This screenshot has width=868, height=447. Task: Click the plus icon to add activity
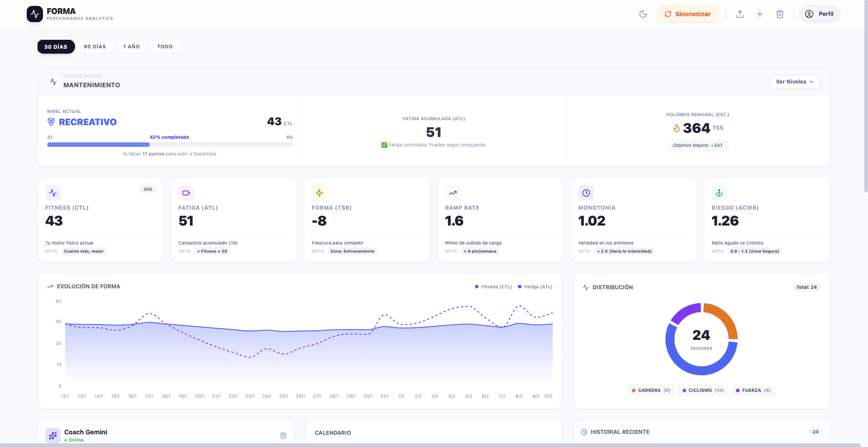(760, 14)
